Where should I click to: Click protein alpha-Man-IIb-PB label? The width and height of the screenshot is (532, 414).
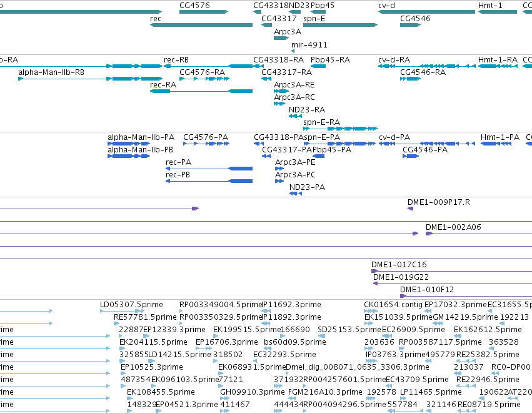tap(140, 150)
